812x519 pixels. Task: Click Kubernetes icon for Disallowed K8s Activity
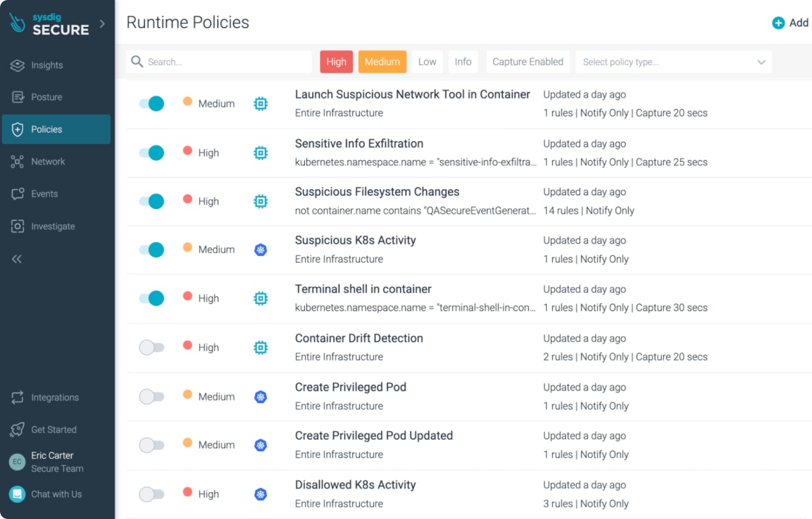click(260, 494)
